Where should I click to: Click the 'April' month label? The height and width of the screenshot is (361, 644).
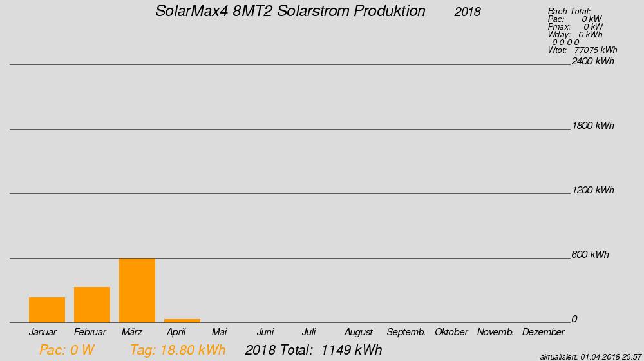(176, 332)
